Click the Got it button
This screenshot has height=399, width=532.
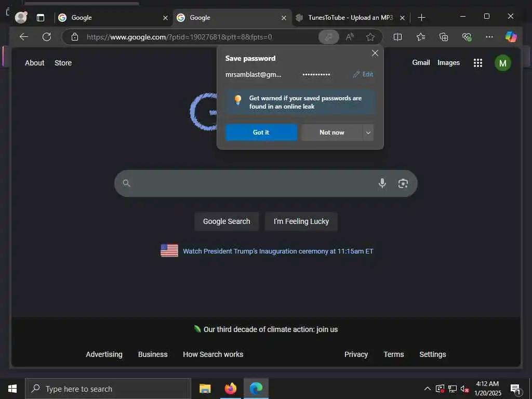261,132
